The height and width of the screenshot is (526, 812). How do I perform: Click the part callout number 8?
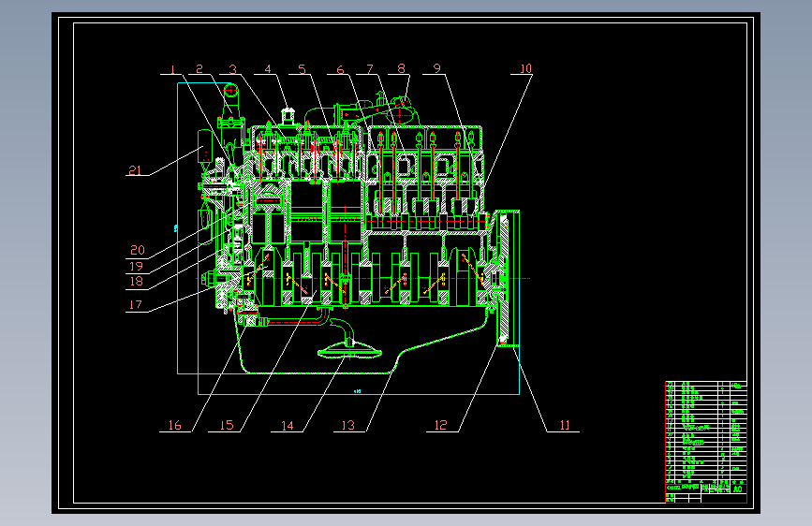[x=402, y=68]
